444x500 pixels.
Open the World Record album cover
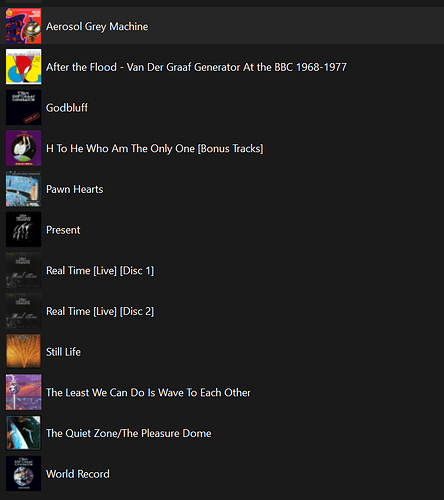coord(23,473)
